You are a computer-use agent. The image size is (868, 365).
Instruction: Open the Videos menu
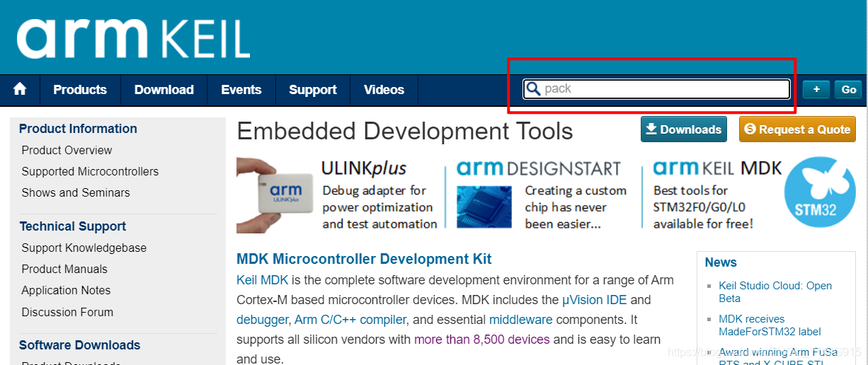click(384, 90)
